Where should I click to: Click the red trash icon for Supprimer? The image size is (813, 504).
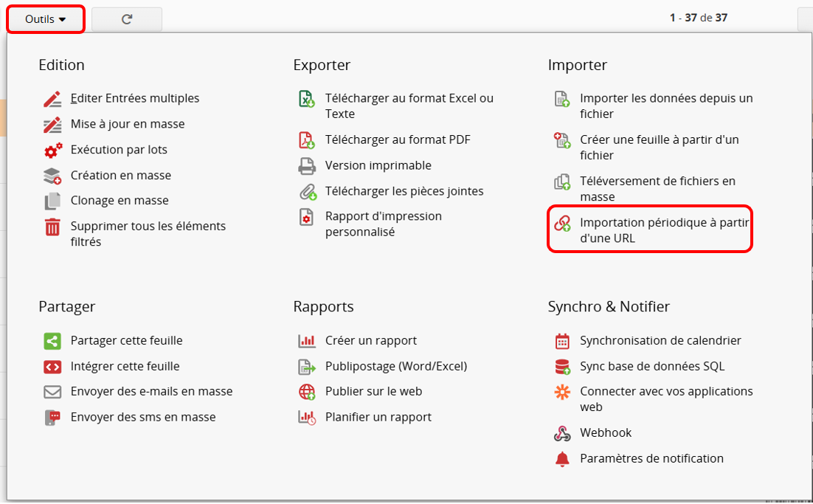(x=52, y=227)
